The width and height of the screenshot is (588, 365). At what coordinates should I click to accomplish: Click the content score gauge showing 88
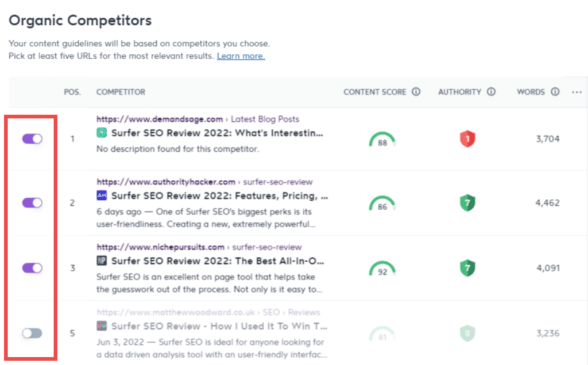pos(382,140)
